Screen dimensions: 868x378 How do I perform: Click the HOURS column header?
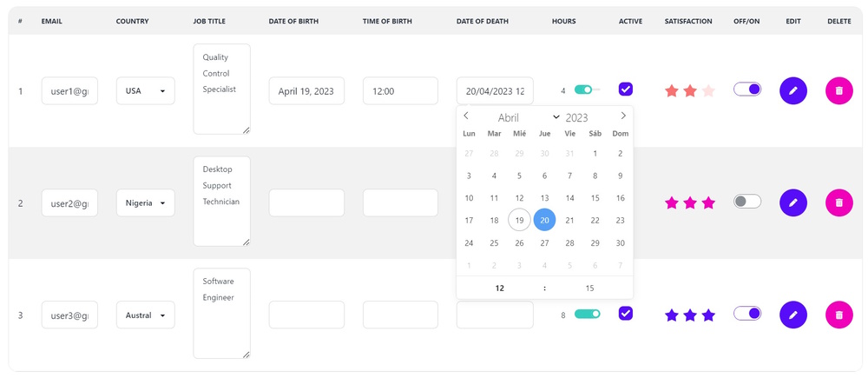click(563, 22)
